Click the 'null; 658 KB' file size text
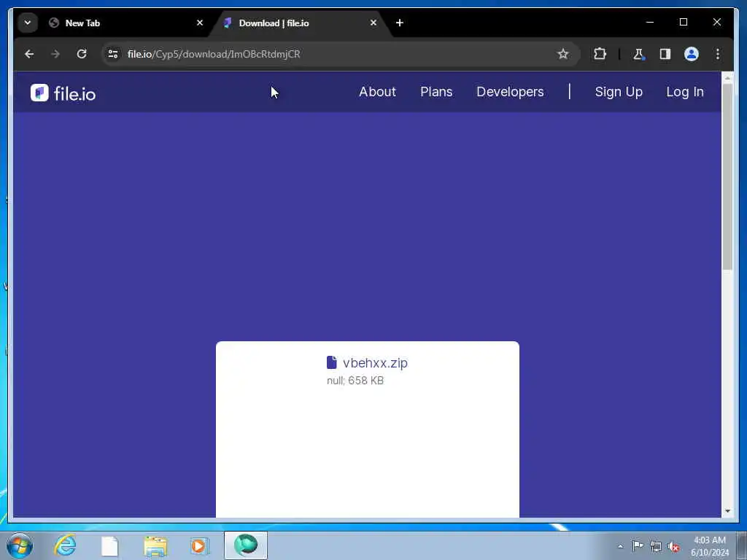Image resolution: width=747 pixels, height=560 pixels. (x=355, y=381)
